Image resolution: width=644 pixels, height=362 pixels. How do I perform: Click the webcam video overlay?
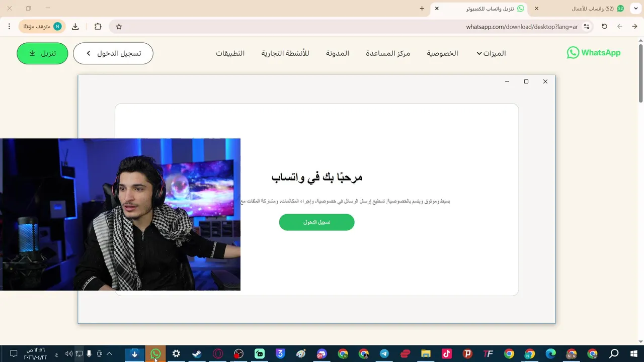pyautogui.click(x=120, y=215)
